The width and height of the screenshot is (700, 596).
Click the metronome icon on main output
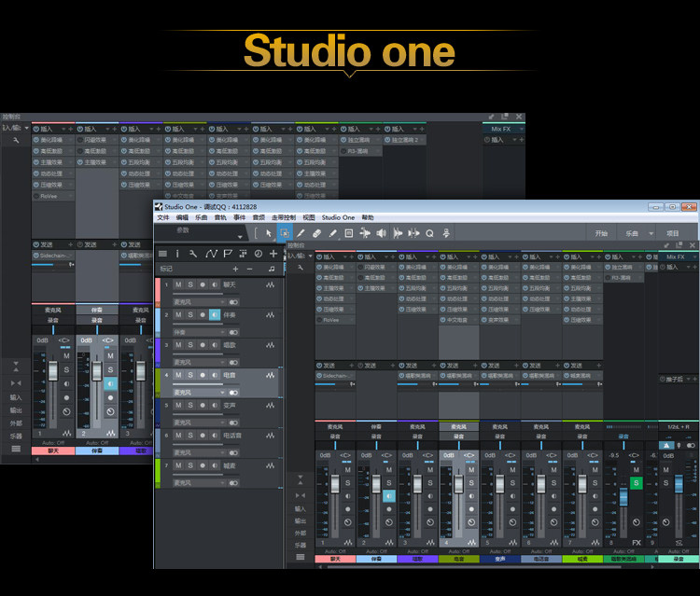(x=666, y=445)
